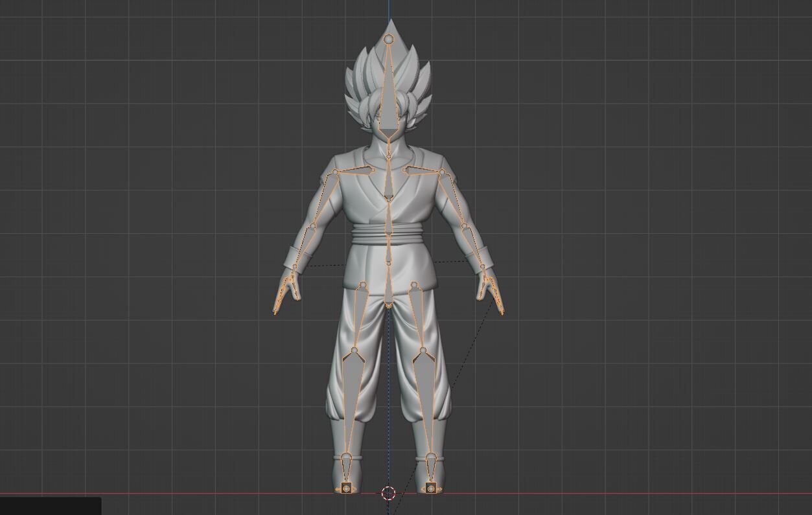
Task: Click the 3D cursor at the world origin
Action: click(388, 494)
